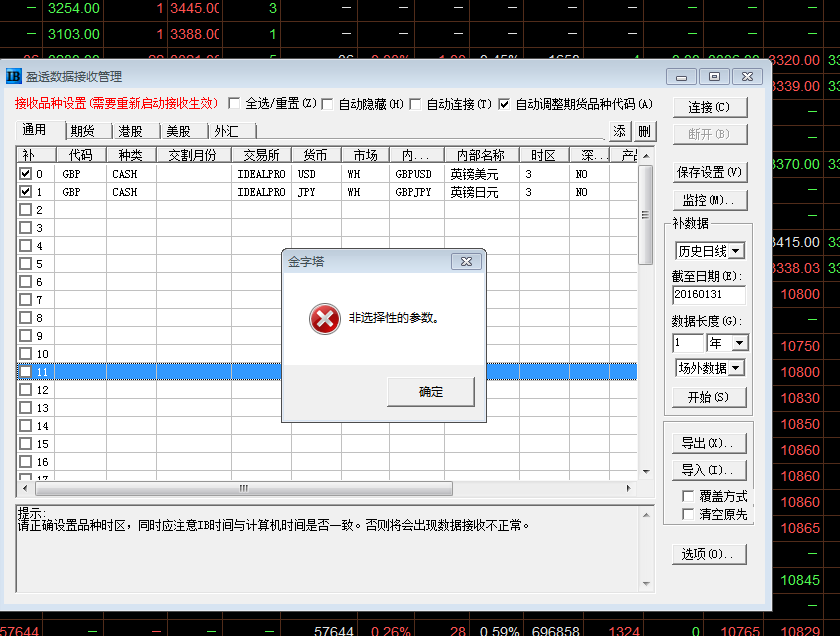Viewport: 840px width, 636px height.
Task: Check the row 5 checkbox
Action: tap(25, 264)
